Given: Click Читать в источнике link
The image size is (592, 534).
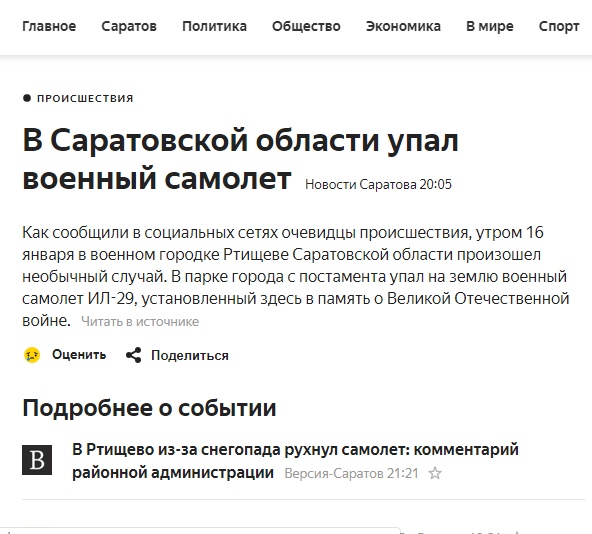Looking at the screenshot, I should (x=140, y=322).
